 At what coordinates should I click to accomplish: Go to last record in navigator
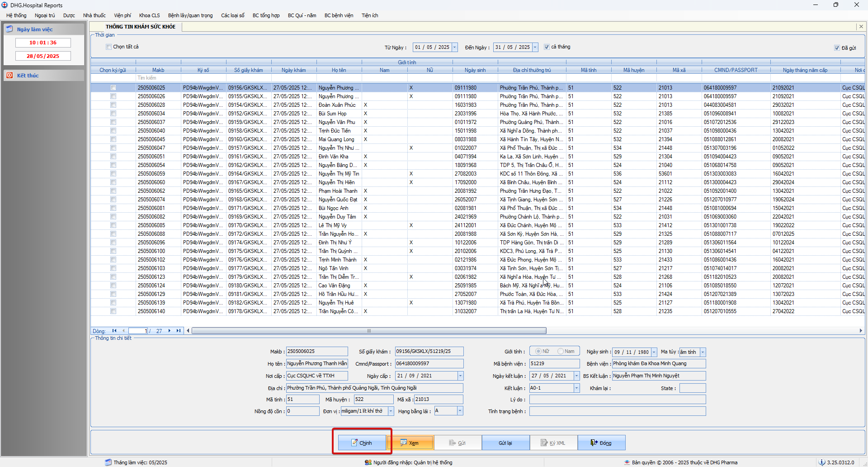179,331
